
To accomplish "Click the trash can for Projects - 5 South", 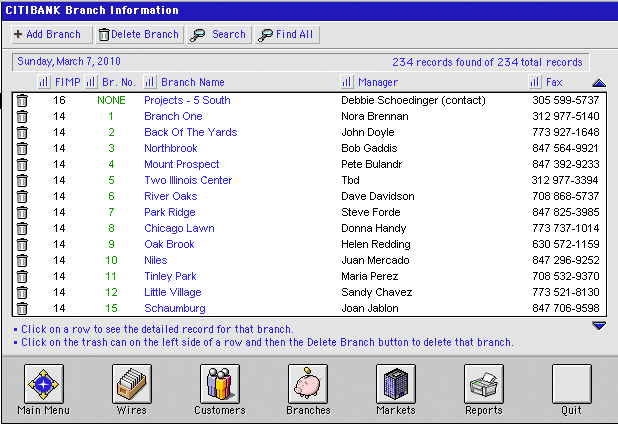I will tap(22, 100).
